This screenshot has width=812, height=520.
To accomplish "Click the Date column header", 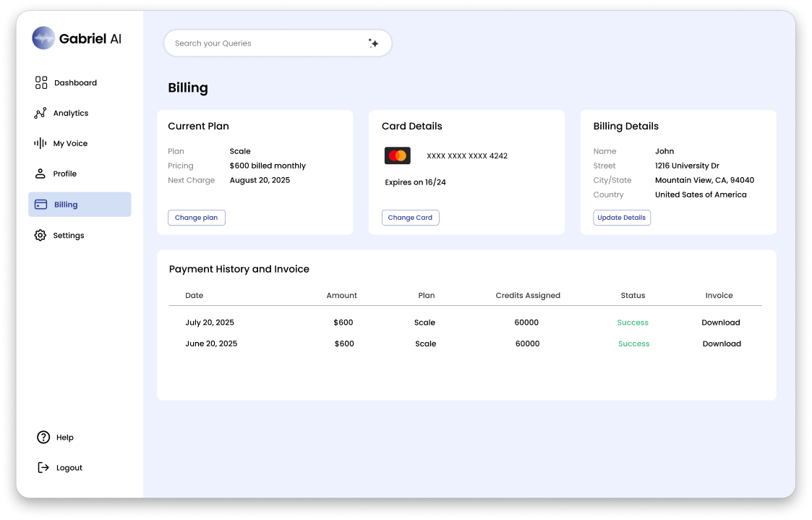I will click(195, 295).
